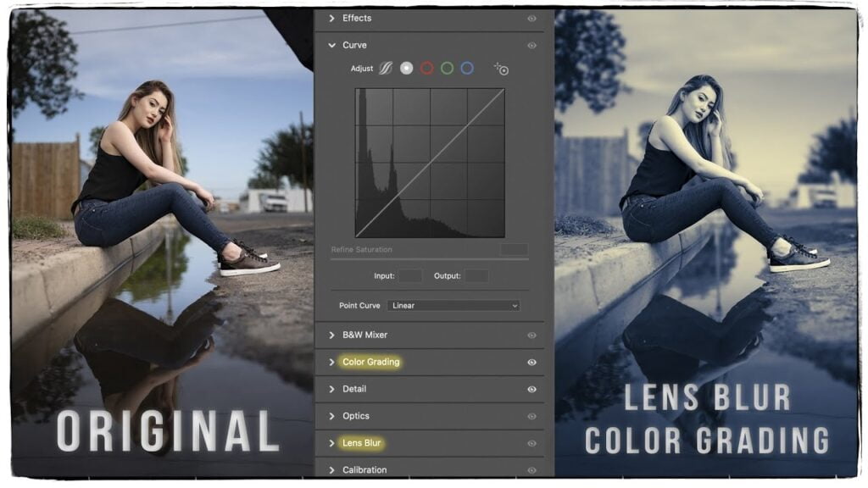The height and width of the screenshot is (488, 868).
Task: Select the blue channel curve icon
Action: tap(465, 69)
